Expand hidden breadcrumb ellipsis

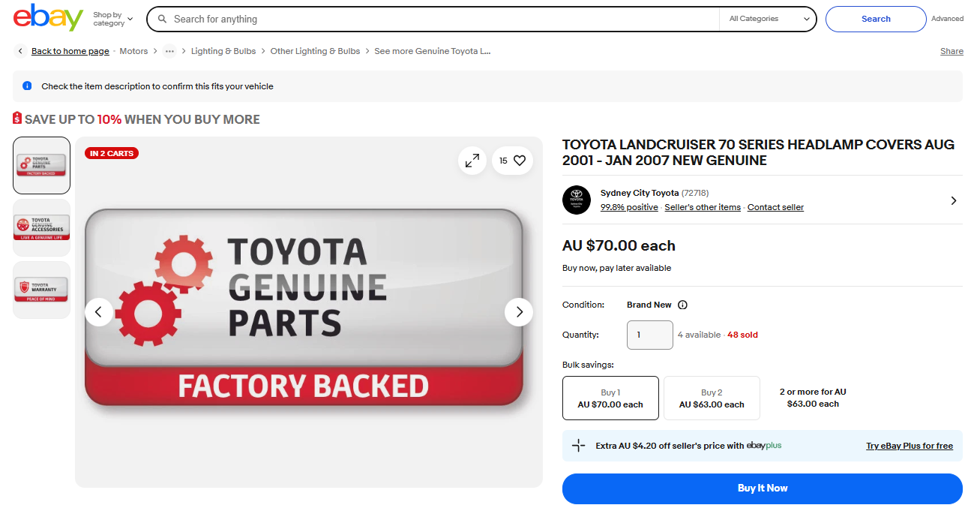170,51
